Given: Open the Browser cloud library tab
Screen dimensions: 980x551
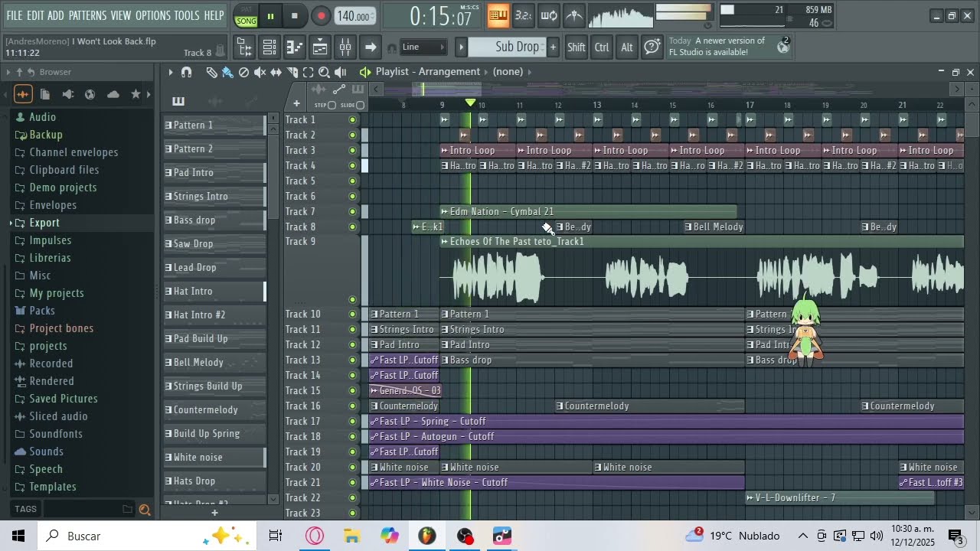Looking at the screenshot, I should (x=113, y=94).
